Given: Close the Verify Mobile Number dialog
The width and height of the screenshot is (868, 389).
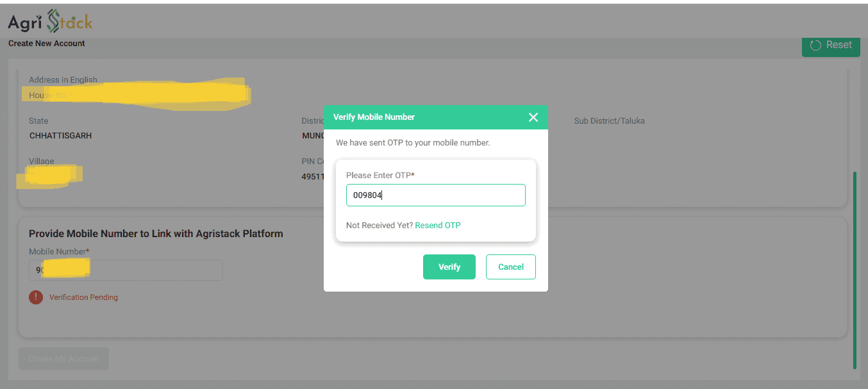Looking at the screenshot, I should pyautogui.click(x=533, y=117).
